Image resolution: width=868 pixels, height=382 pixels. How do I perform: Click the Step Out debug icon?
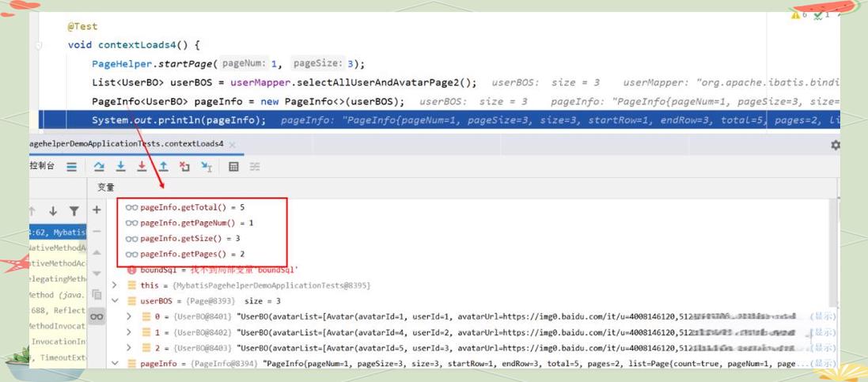163,167
